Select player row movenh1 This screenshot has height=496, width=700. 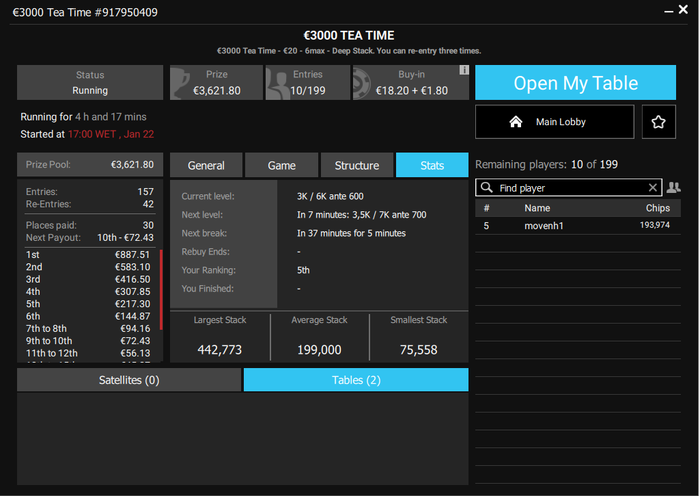[x=578, y=225]
